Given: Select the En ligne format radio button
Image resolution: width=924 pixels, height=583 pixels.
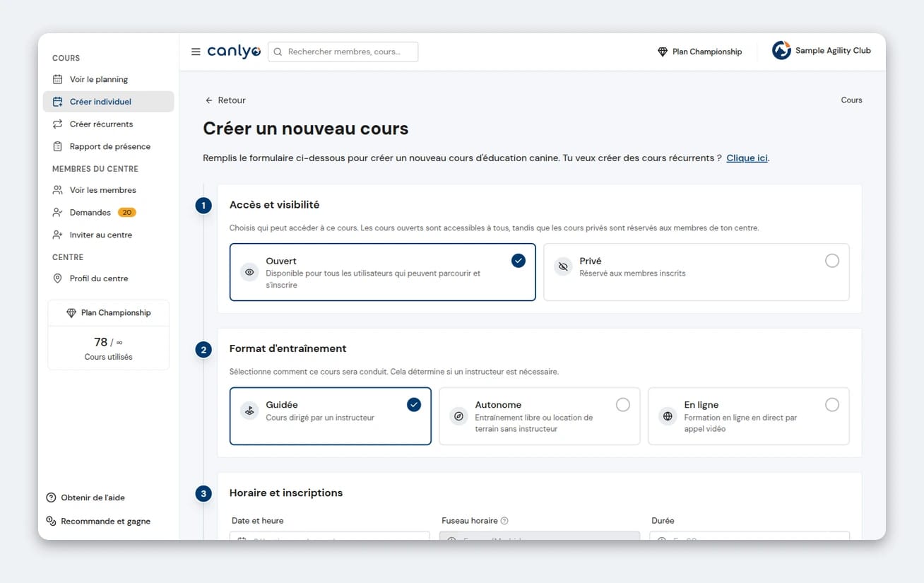Looking at the screenshot, I should [x=832, y=405].
